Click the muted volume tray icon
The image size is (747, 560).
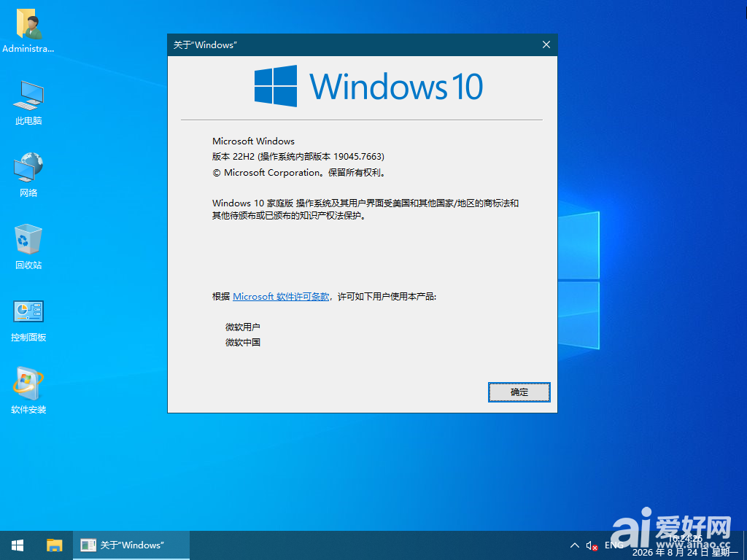tap(592, 545)
